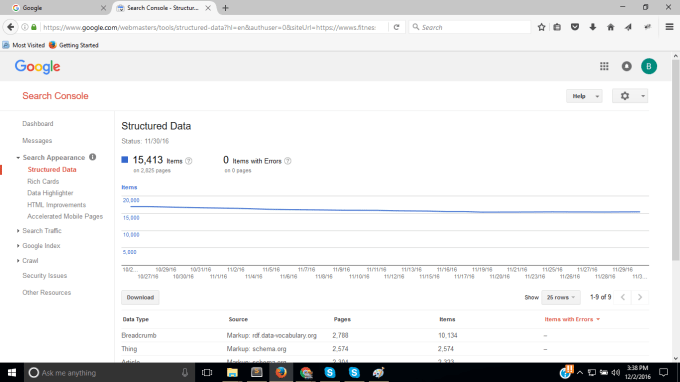The image size is (680, 382).
Task: Click the taskbar clock showing 3:38 PM
Action: click(638, 372)
